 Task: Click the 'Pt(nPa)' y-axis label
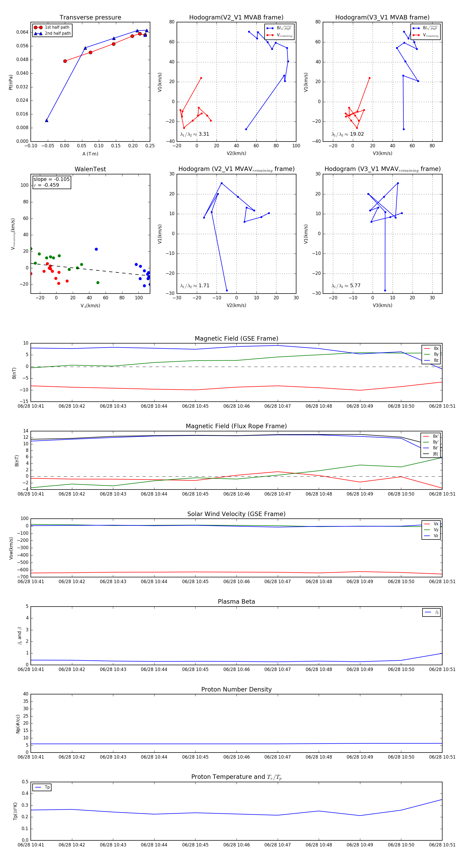11,82
